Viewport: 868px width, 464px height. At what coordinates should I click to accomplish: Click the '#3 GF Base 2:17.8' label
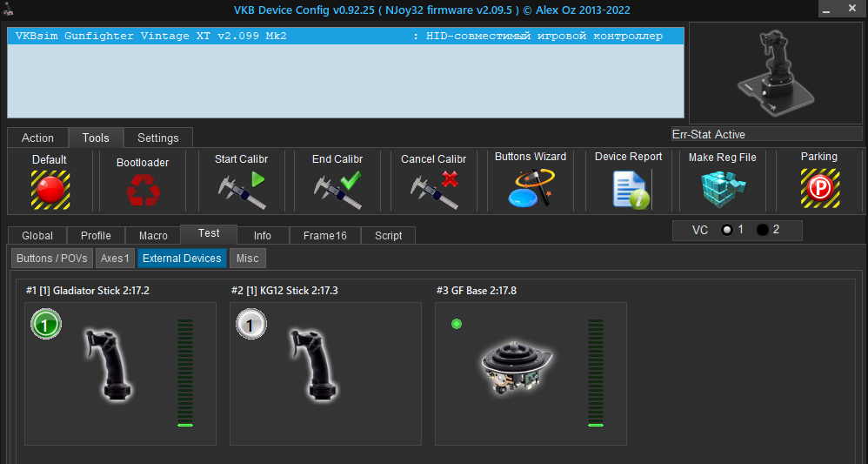pyautogui.click(x=476, y=291)
